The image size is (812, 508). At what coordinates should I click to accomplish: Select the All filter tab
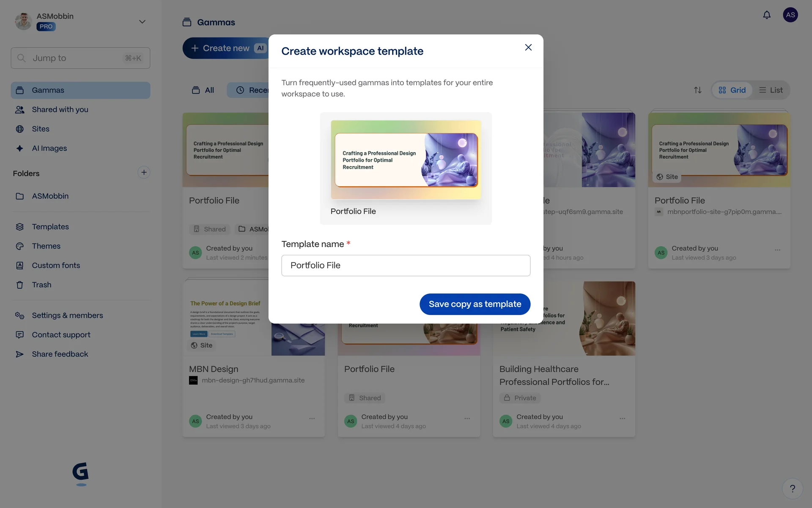(x=203, y=90)
